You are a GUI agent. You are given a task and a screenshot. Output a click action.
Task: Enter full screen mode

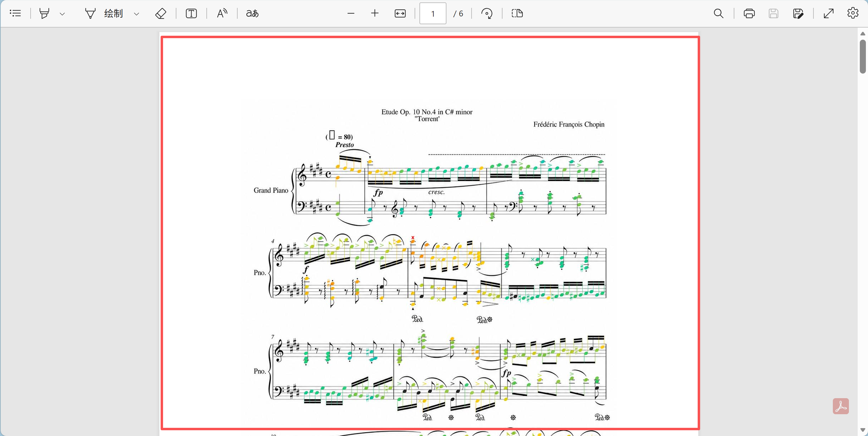coord(829,13)
